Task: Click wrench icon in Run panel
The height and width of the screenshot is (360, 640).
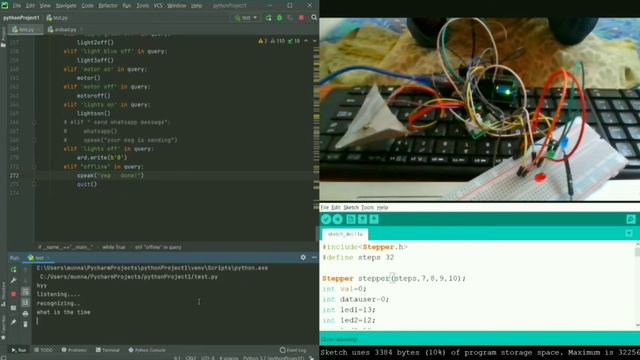Action: 13,280
